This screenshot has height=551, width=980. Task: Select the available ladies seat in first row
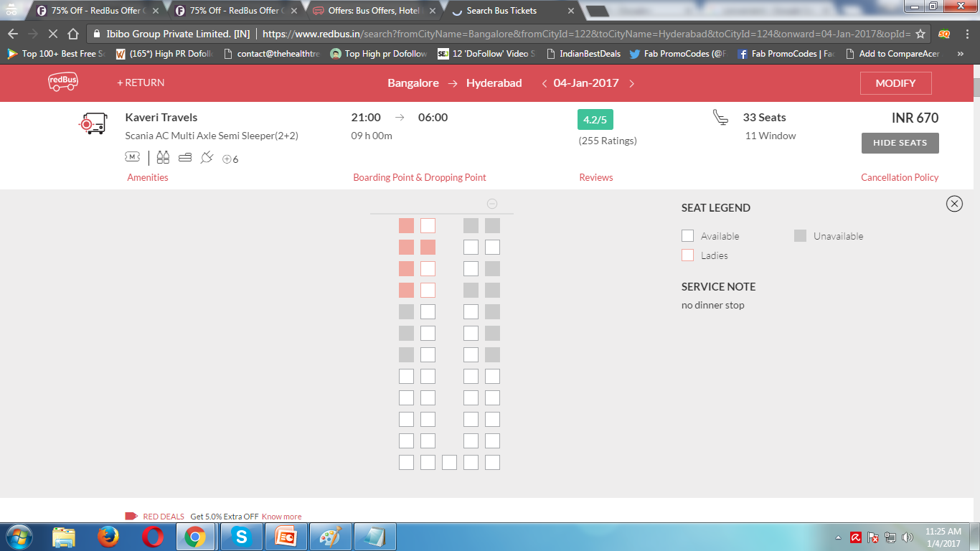(428, 225)
